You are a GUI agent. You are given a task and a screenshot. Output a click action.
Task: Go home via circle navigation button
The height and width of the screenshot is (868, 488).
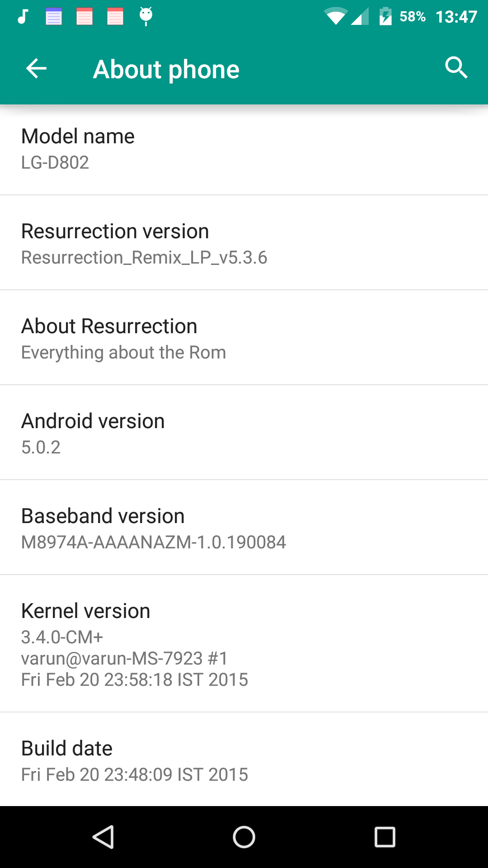click(244, 837)
